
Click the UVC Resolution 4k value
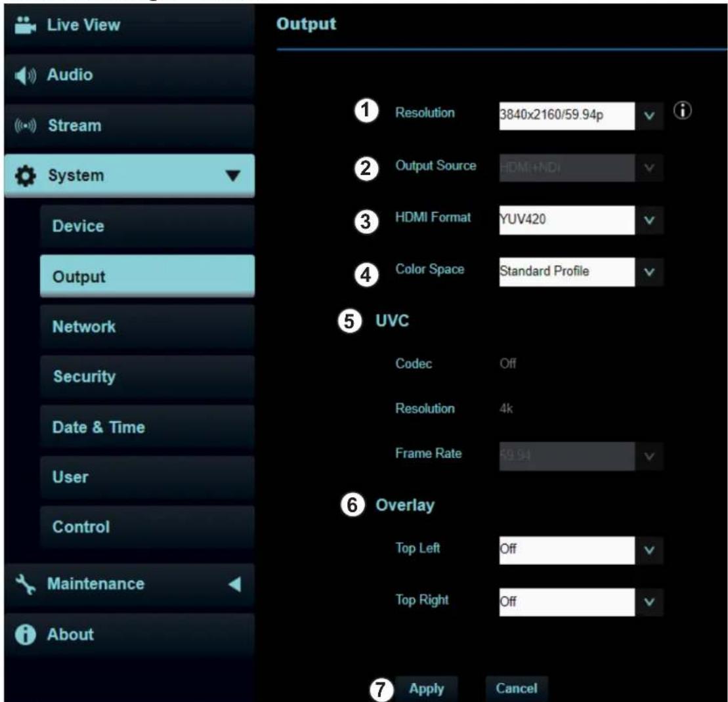(506, 409)
